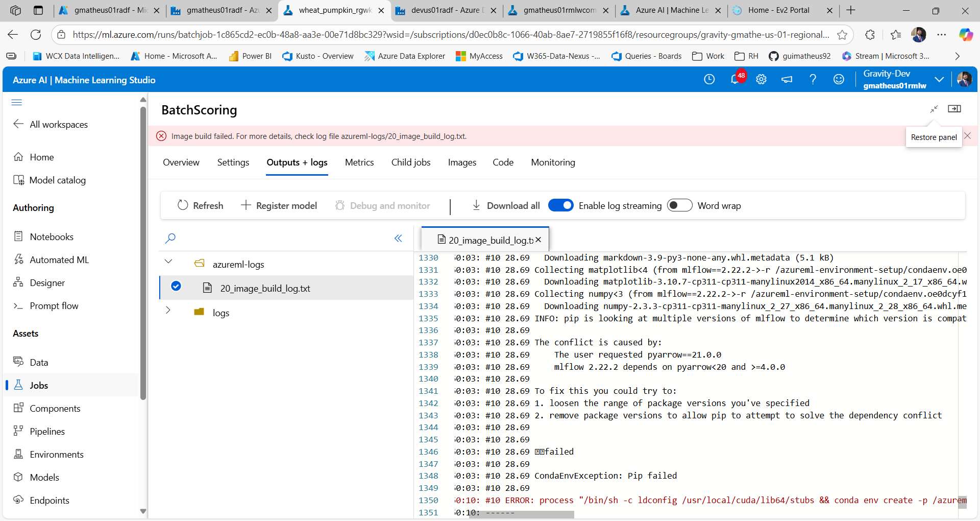Viewport: 980px width, 521px height.
Task: Click the megaphone announcements icon
Action: 787,79
